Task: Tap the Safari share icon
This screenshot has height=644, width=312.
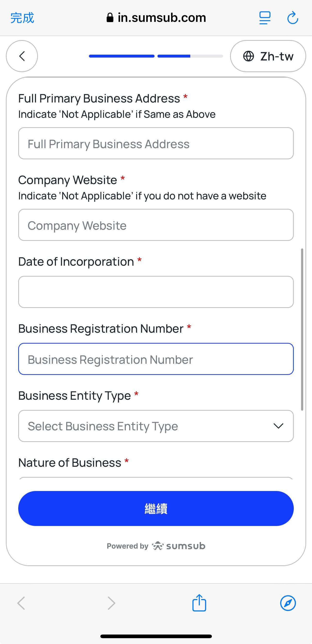Action: (199, 603)
